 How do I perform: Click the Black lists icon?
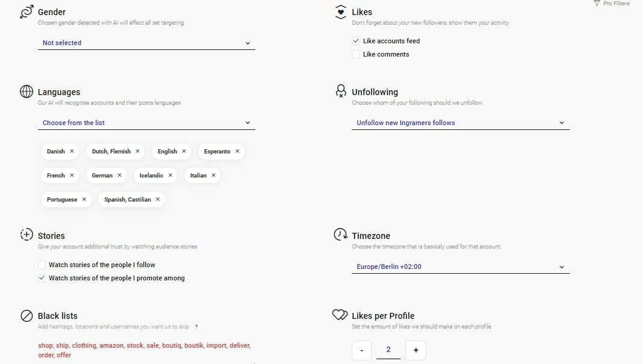[x=26, y=316]
